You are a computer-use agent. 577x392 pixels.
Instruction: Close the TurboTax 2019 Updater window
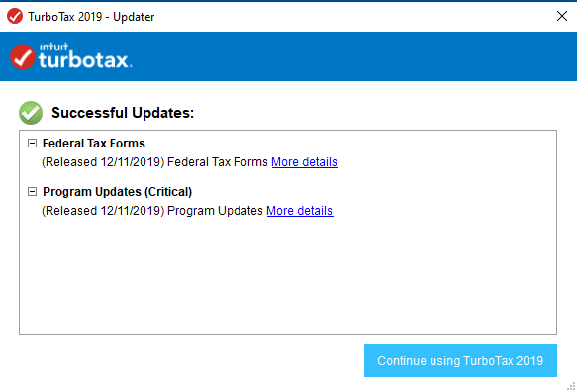coord(562,16)
